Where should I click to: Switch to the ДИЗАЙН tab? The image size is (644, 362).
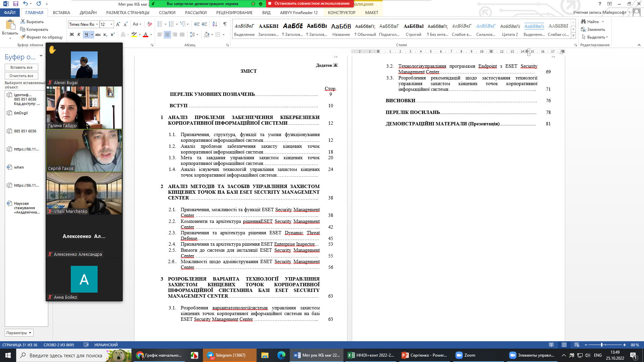(88, 12)
